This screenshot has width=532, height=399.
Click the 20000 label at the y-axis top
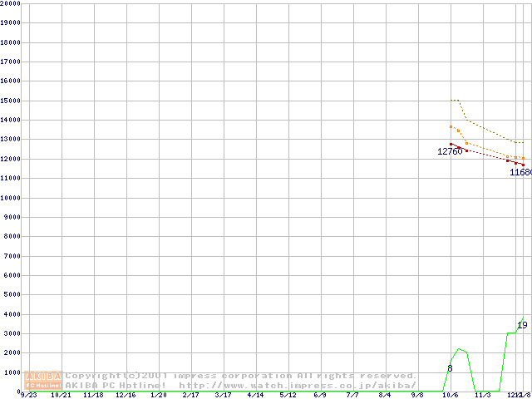[x=10, y=4]
